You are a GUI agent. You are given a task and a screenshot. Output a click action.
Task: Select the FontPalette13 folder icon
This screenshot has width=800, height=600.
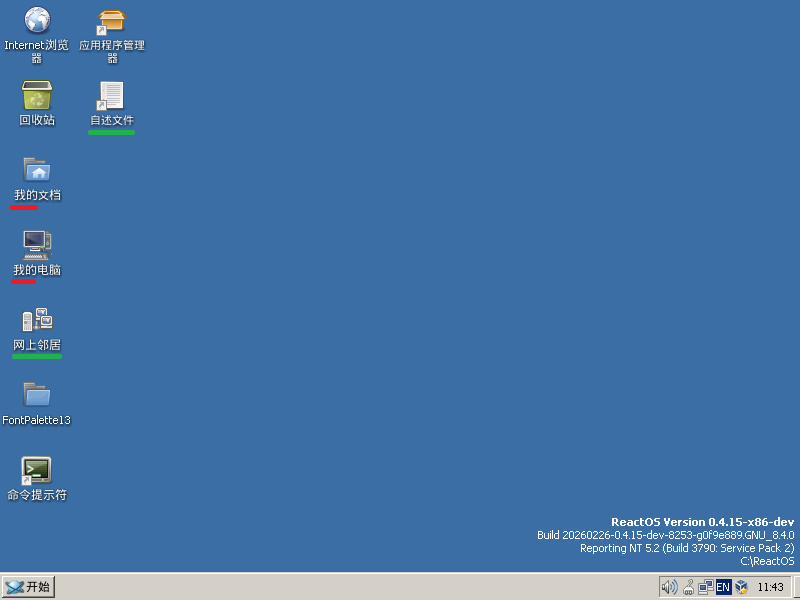[x=37, y=395]
